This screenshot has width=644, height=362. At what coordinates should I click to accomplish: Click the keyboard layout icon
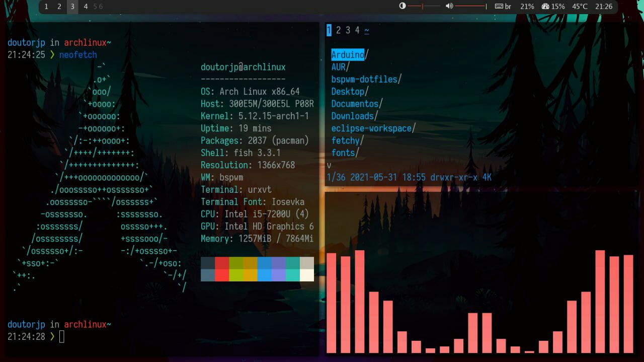pos(499,7)
